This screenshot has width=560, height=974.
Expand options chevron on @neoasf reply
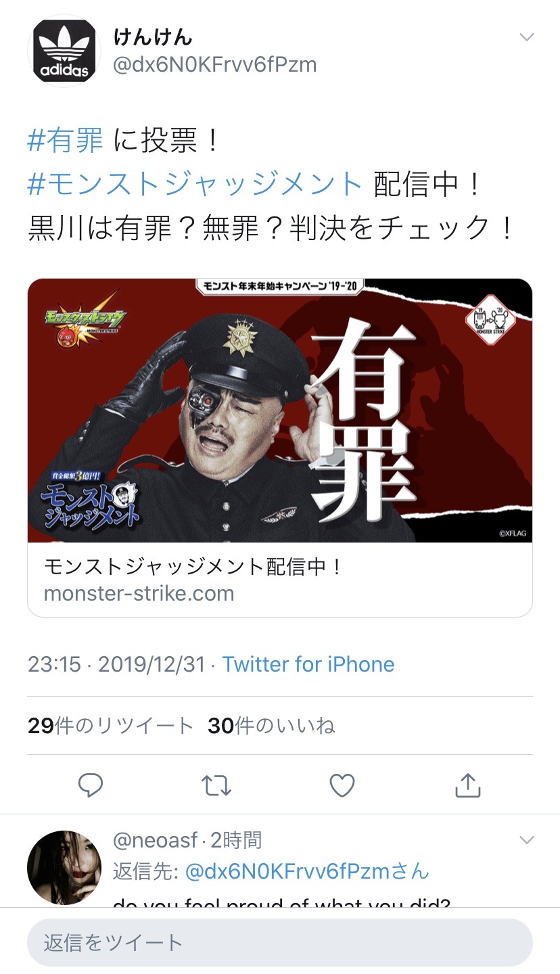point(526,840)
